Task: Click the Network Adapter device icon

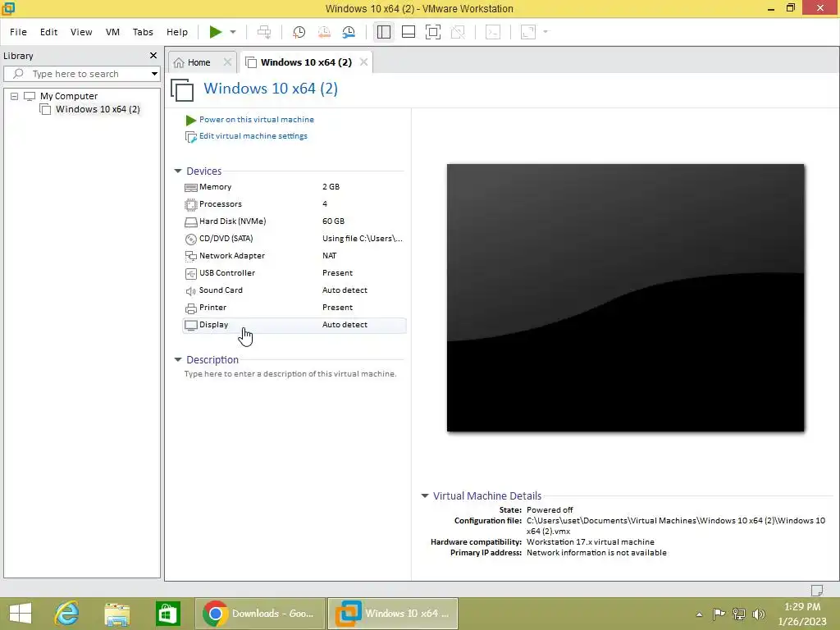Action: (190, 257)
